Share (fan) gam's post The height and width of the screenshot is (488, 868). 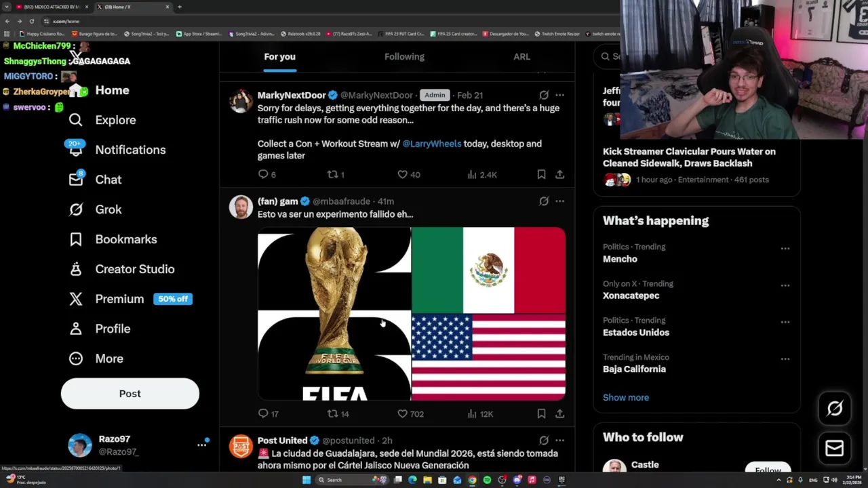pos(560,413)
